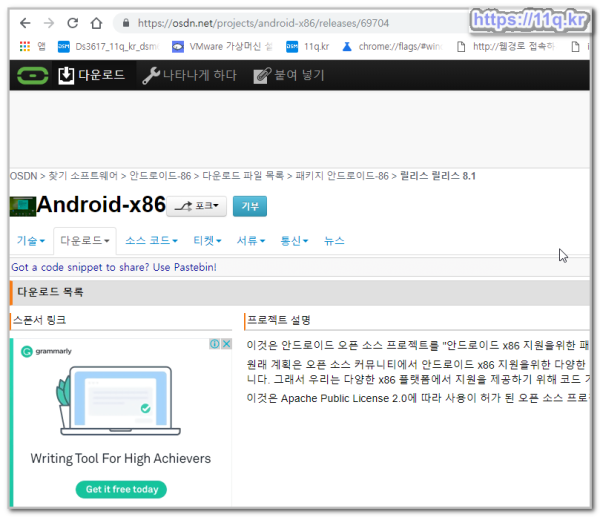600x517 pixels.
Task: Expand the 포크 dropdown button
Action: [197, 206]
